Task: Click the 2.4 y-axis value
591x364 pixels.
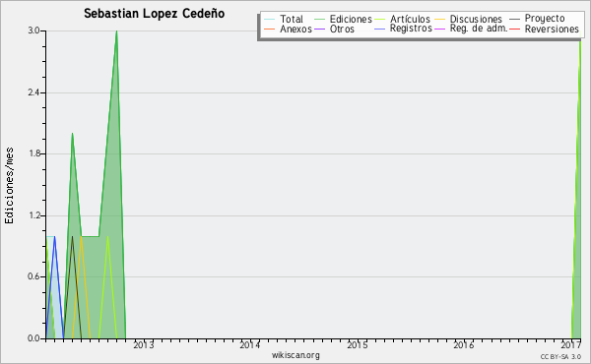Action: [x=33, y=92]
